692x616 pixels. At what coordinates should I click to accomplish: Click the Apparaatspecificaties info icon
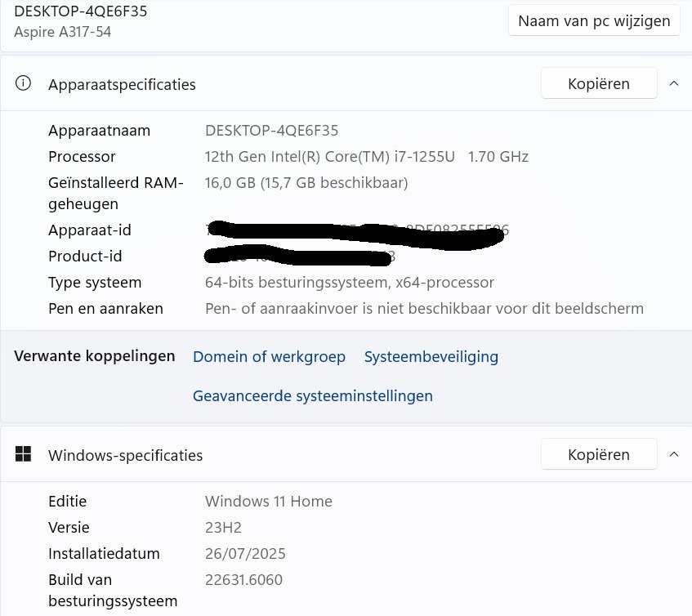click(x=23, y=83)
